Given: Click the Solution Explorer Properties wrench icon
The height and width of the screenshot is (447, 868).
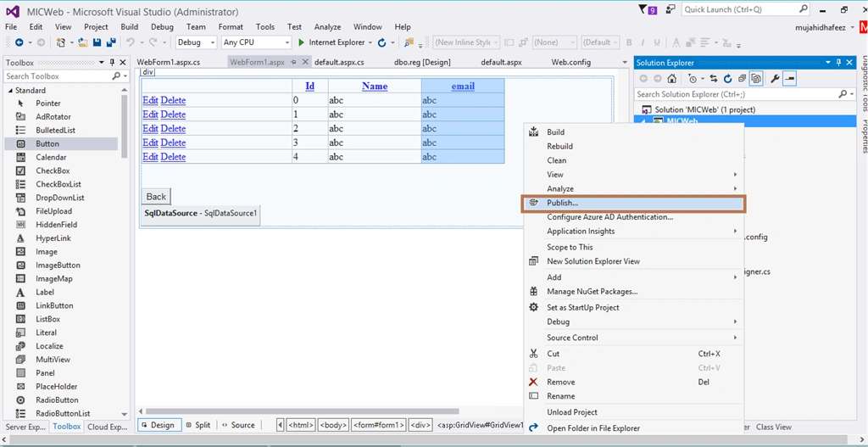Looking at the screenshot, I should [775, 79].
